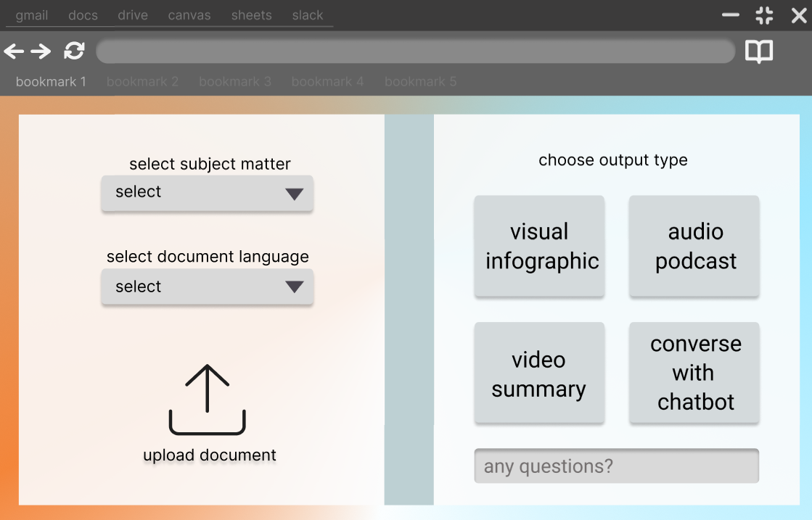Switch to the drive tab

click(133, 15)
